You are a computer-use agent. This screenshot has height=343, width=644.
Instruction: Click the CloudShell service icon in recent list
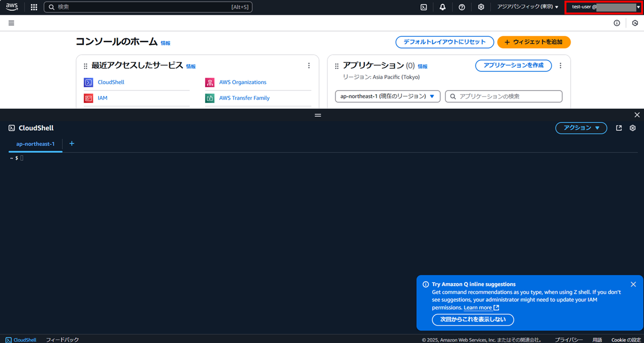[89, 82]
